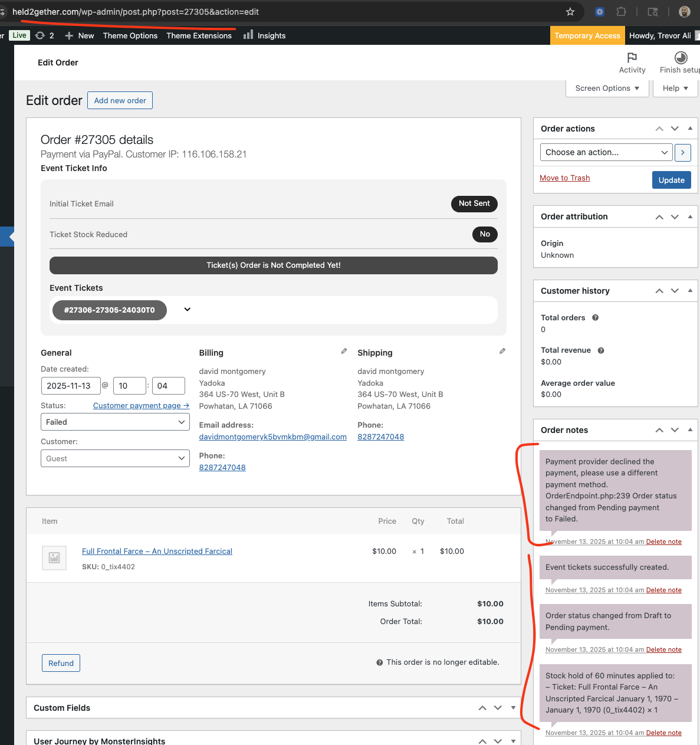Click the Update order button
Screen dimensions: 700x745
point(671,180)
